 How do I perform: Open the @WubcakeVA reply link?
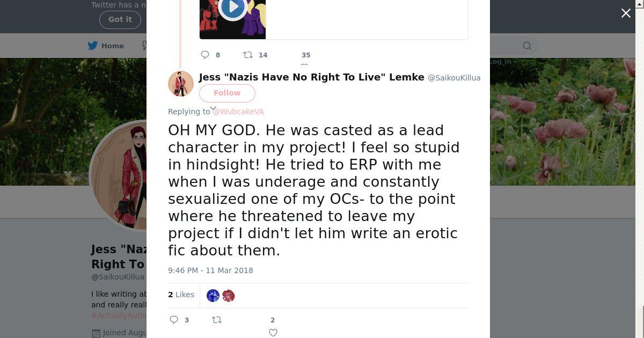(238, 112)
